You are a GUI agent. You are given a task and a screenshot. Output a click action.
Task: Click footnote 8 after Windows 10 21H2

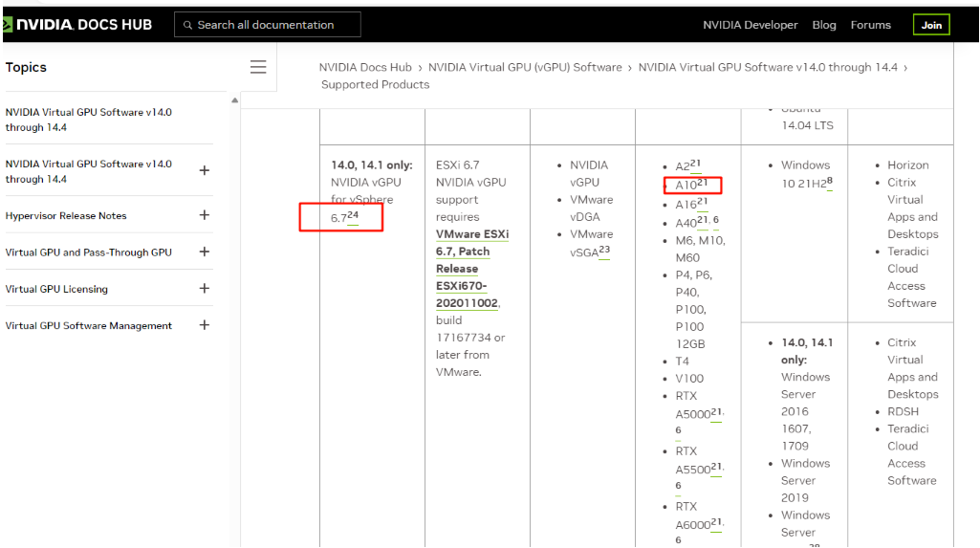(x=829, y=181)
